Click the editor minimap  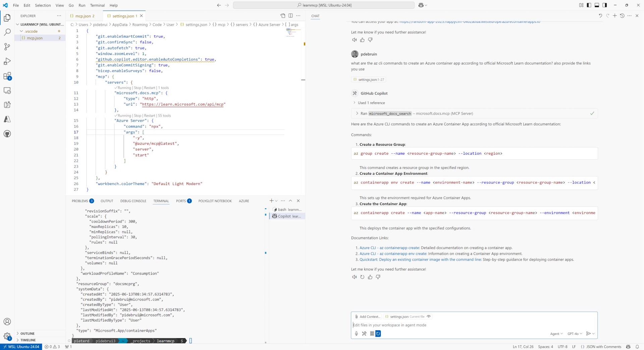[x=293, y=33]
